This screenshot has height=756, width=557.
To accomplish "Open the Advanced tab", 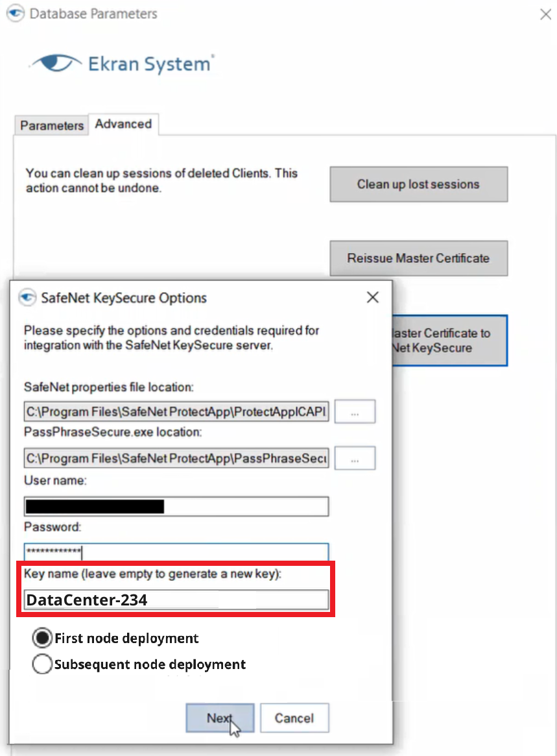I will tap(123, 124).
